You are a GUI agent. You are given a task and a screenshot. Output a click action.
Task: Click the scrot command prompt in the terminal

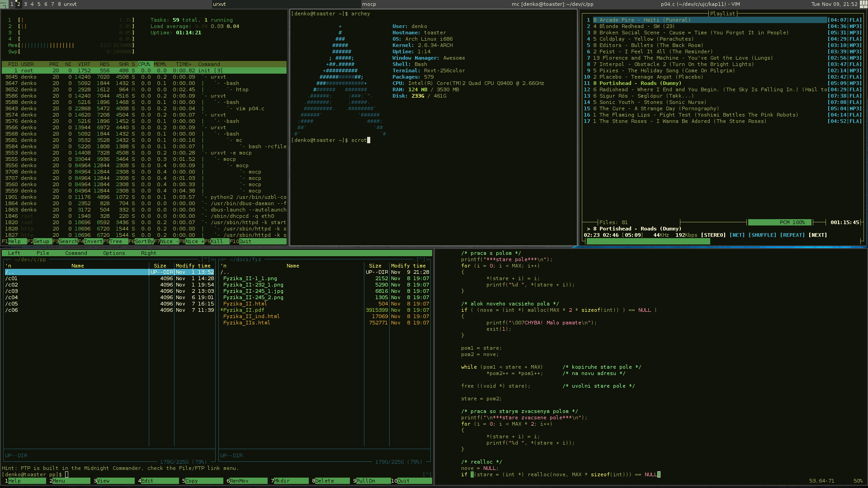pos(331,140)
